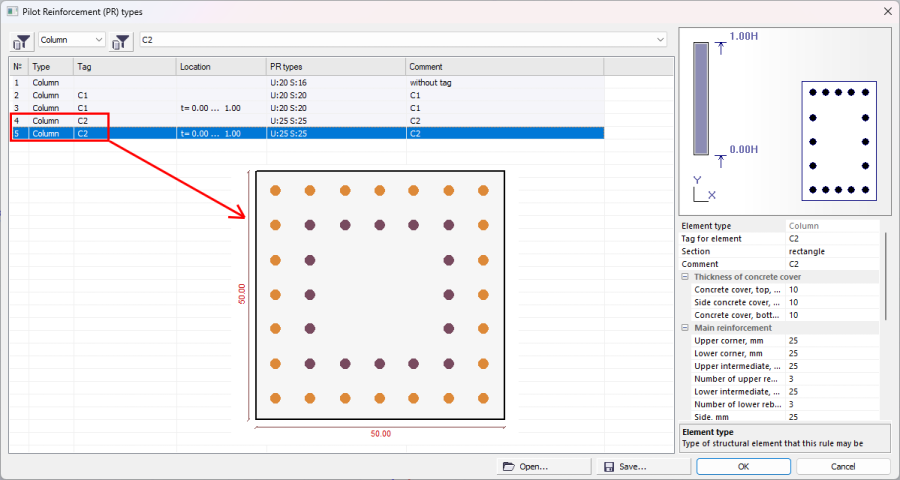The height and width of the screenshot is (480, 900).
Task: Close the Pilot Reinforcement types dialog
Action: point(886,10)
